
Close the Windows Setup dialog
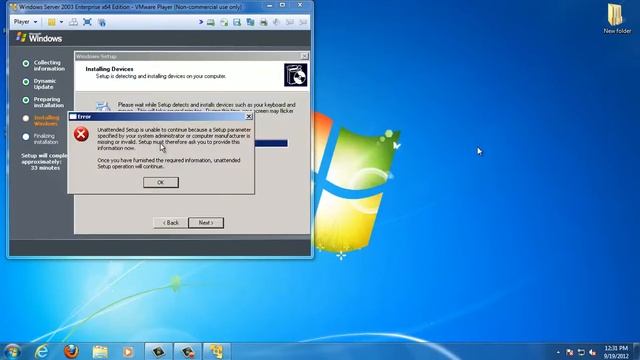tap(304, 56)
